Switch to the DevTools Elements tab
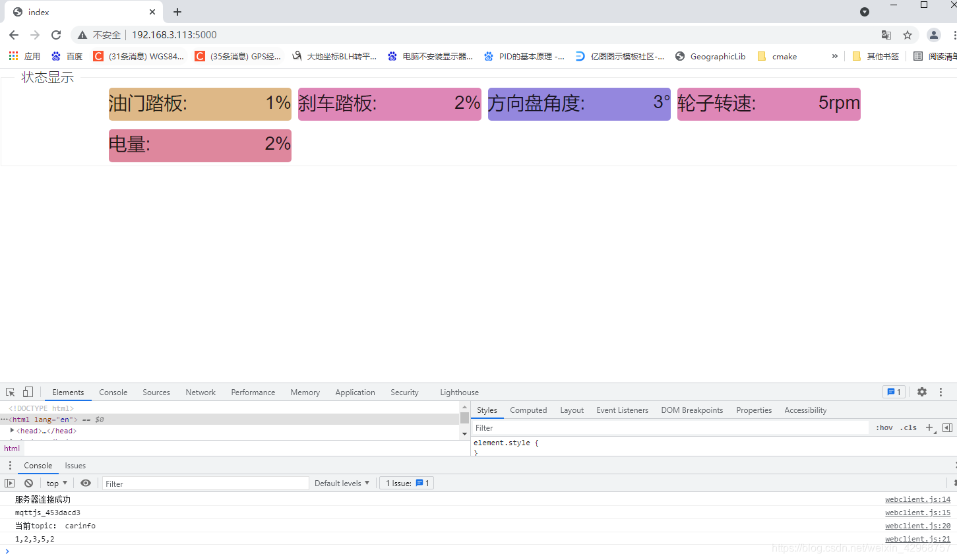Screen dimensions: 957x560 [x=68, y=392]
